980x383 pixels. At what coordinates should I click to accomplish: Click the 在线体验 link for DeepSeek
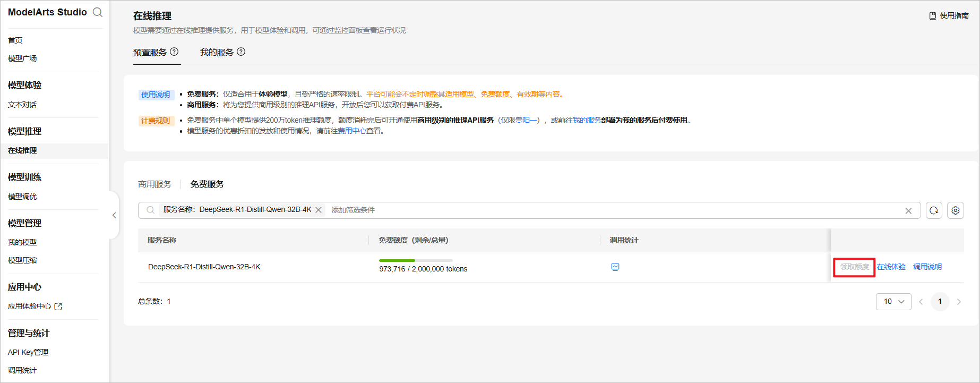(891, 267)
